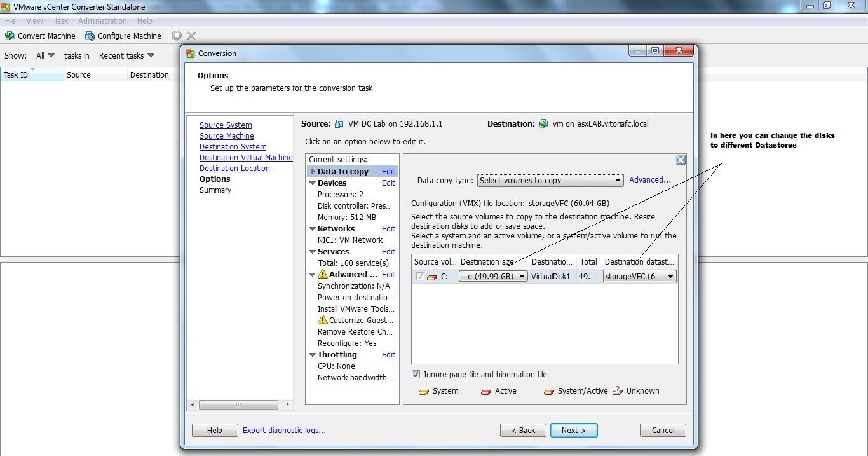Go to the Destination System step
This screenshot has width=868, height=456.
click(233, 147)
